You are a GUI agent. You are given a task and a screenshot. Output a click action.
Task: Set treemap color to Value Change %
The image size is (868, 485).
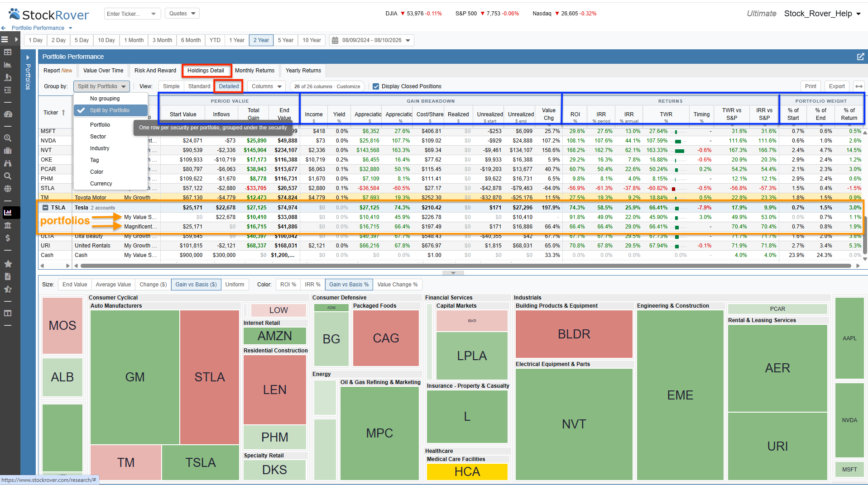click(398, 285)
